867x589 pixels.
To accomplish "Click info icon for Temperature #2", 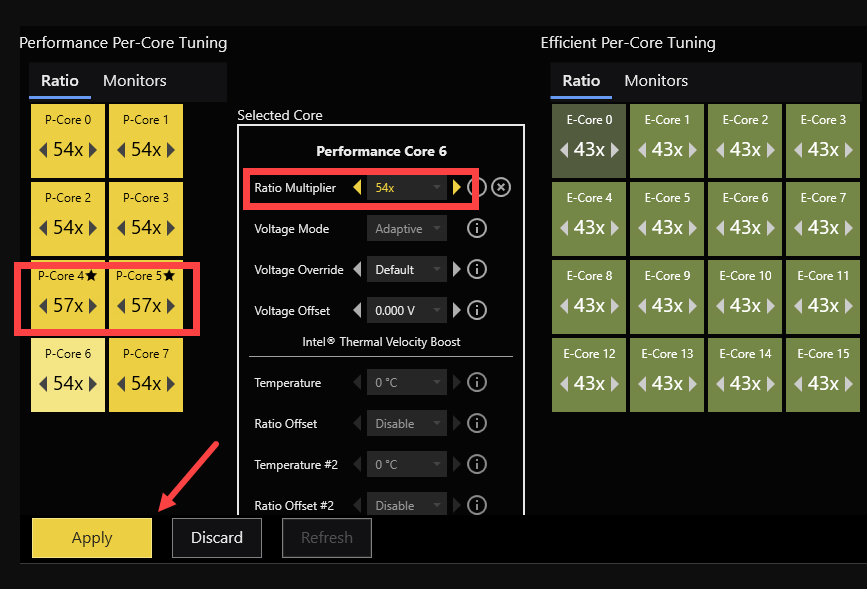I will click(477, 464).
